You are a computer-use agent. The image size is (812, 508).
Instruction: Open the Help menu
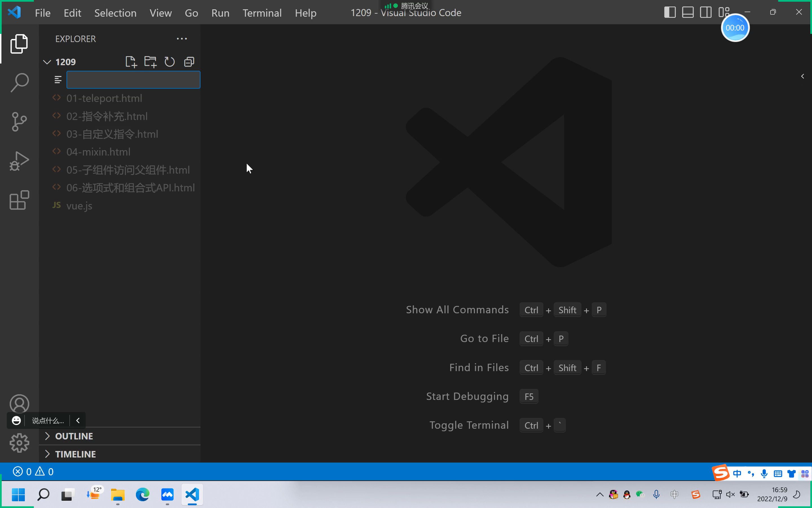[305, 13]
